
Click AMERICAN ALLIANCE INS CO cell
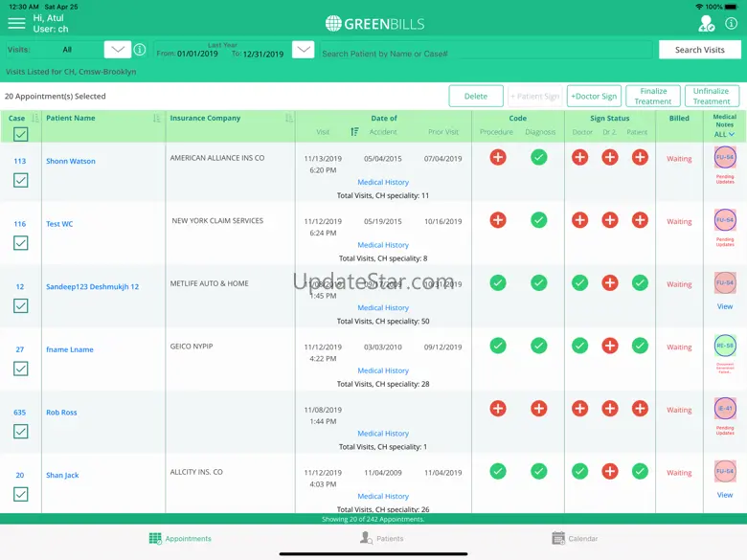(x=217, y=158)
